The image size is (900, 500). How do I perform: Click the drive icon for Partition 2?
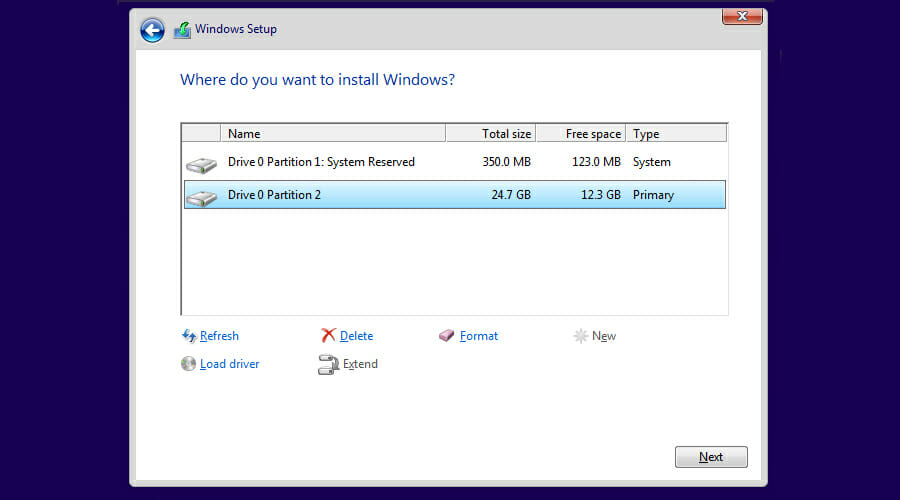[201, 198]
